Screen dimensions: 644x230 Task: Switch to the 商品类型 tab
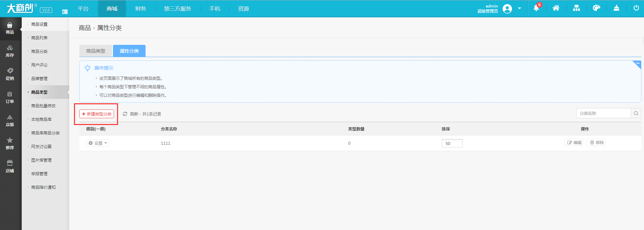tap(96, 51)
